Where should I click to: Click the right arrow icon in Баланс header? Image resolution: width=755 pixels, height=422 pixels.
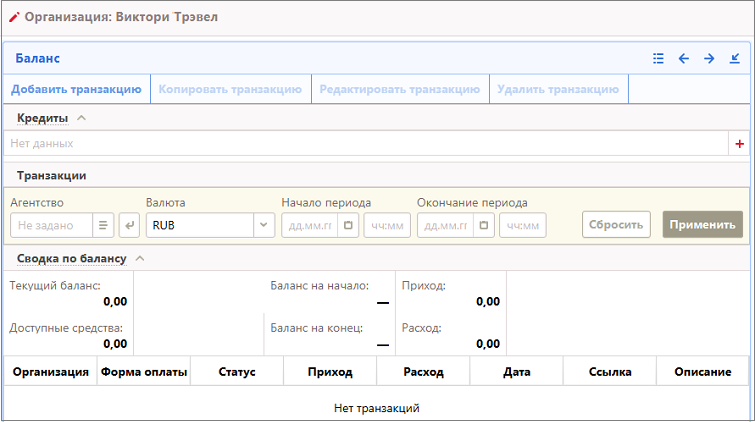click(709, 59)
